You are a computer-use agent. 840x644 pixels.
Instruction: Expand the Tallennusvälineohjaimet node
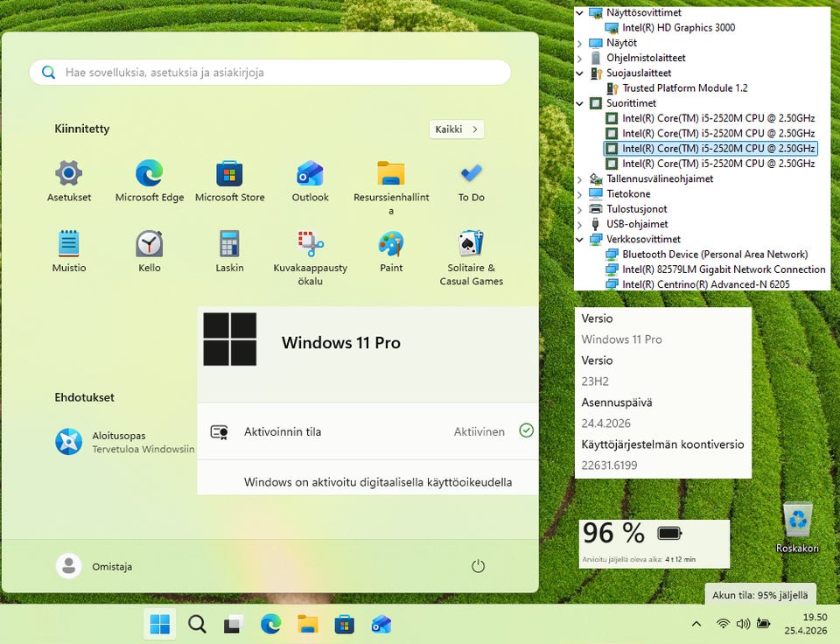[579, 179]
